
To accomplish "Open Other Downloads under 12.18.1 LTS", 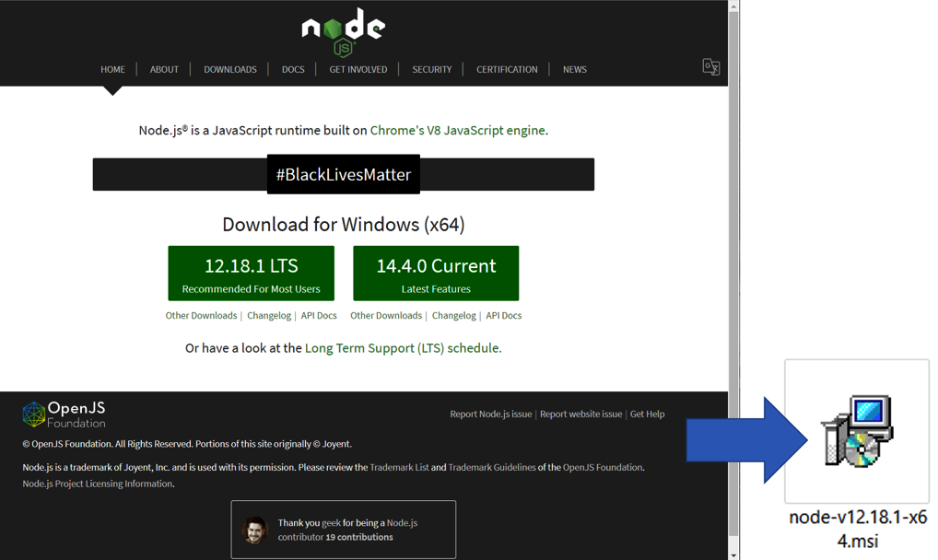I will (201, 315).
